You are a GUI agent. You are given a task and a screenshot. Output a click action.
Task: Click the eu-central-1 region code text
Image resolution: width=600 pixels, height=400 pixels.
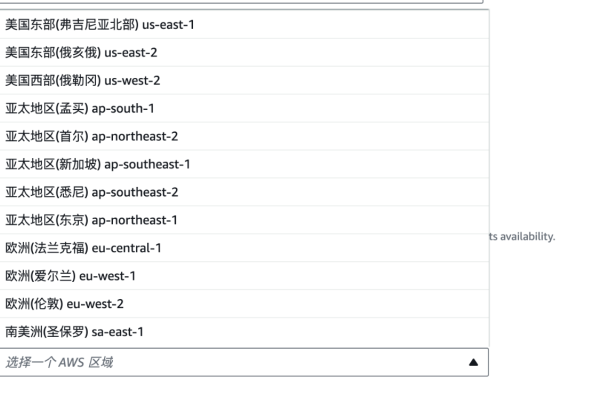point(127,248)
